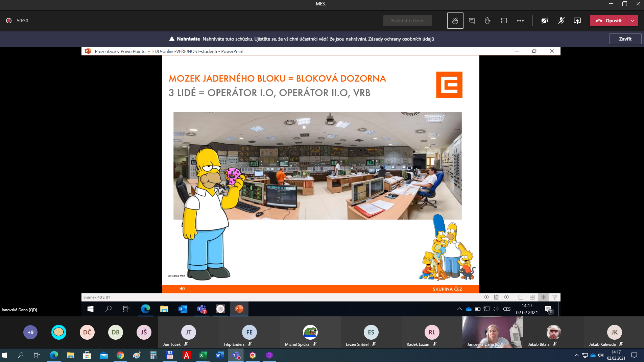Screen dimensions: 644x362
Task: Open Microsoft Store on local taskbar
Action: click(87, 355)
